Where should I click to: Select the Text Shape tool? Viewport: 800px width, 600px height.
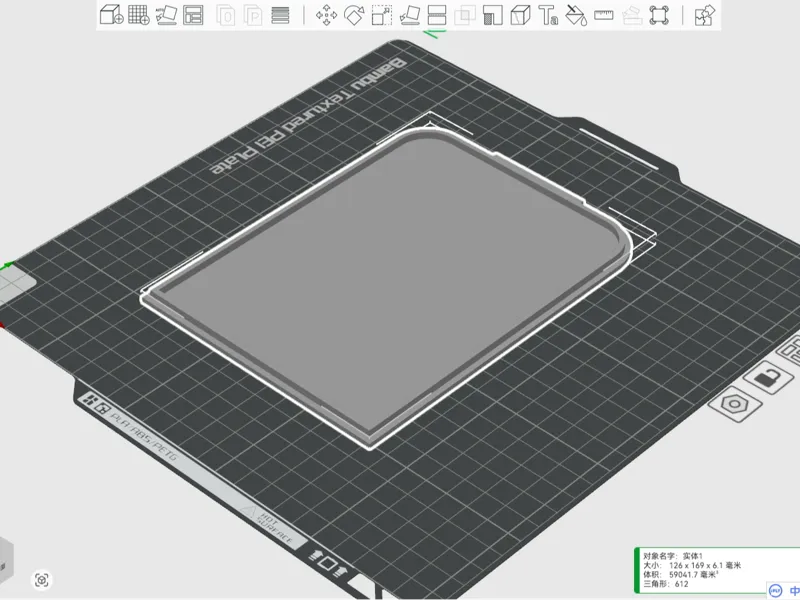pyautogui.click(x=548, y=15)
